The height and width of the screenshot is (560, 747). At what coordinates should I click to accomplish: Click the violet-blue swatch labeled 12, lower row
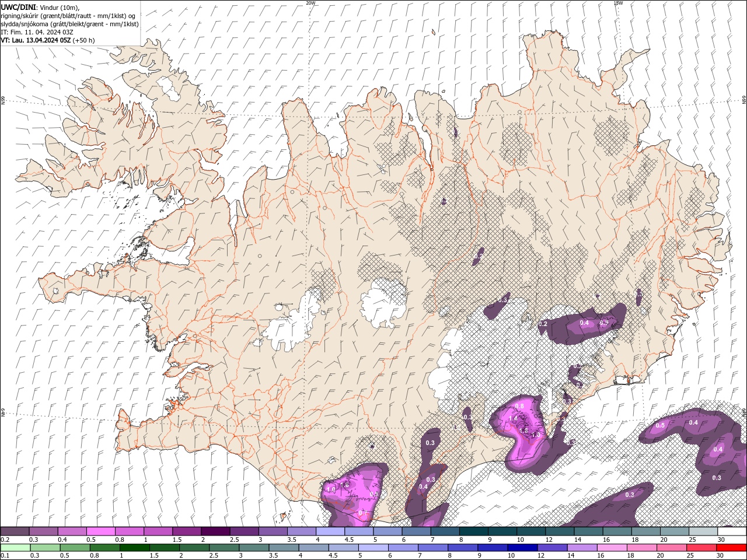[551, 548]
